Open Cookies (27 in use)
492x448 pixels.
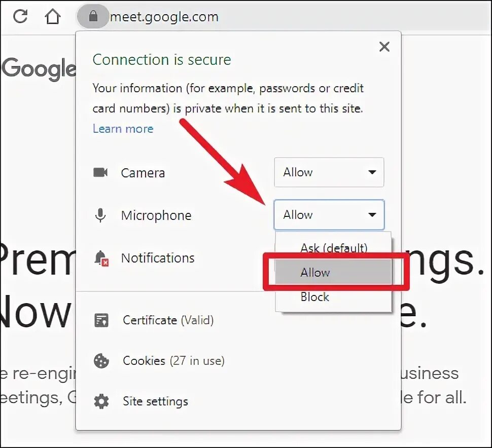coord(173,360)
